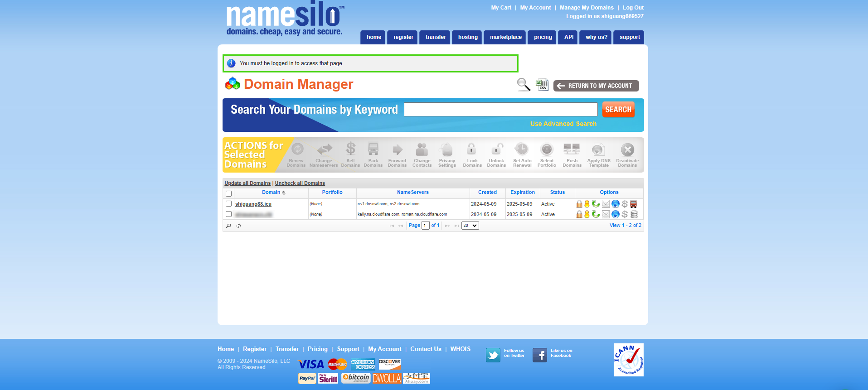Screen dimensions: 868x390
Task: Sort the table by NameServers column header
Action: pos(413,193)
